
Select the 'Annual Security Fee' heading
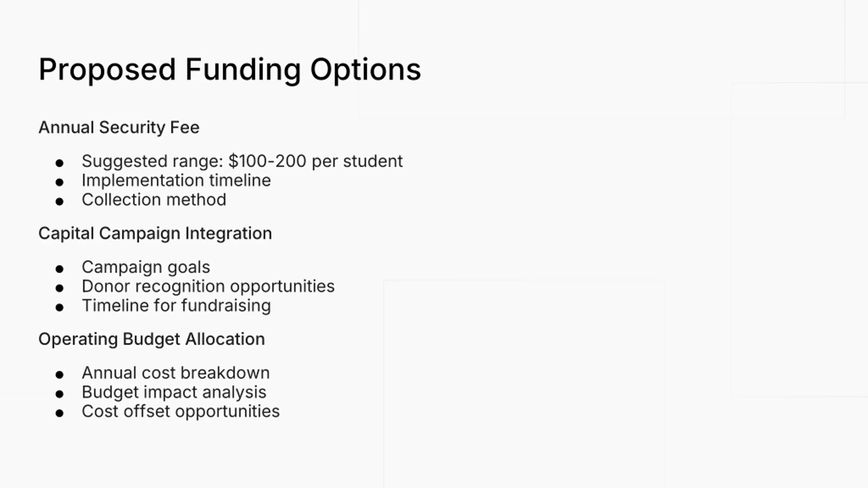[119, 127]
